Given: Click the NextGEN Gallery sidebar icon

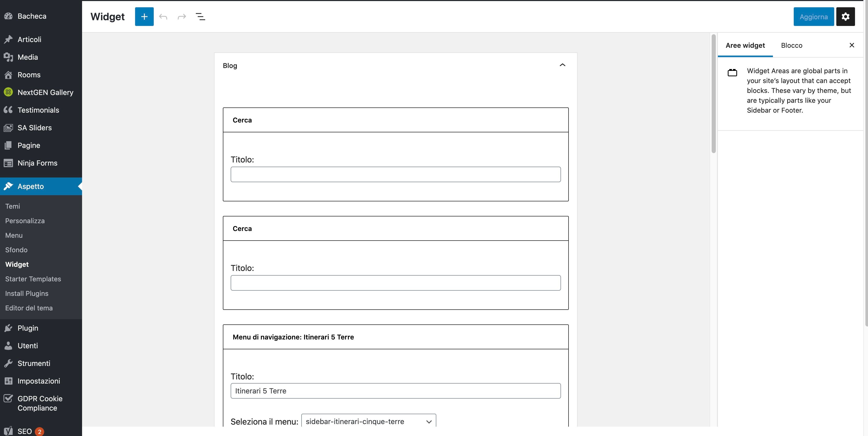Looking at the screenshot, I should 8,92.
